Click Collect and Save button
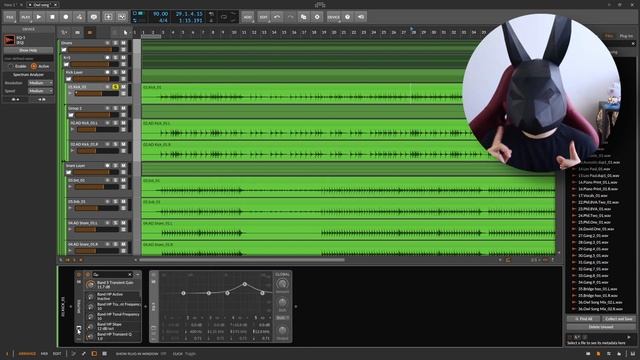The image size is (640, 360). point(618,319)
